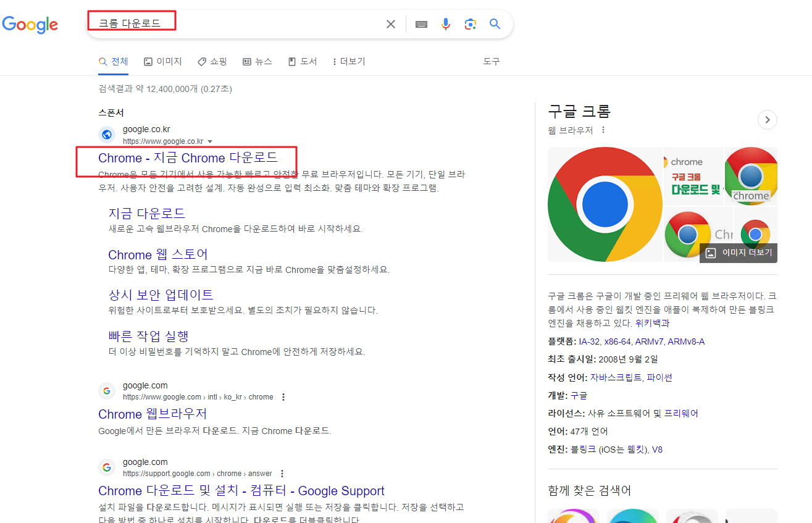The height and width of the screenshot is (523, 812).
Task: Click the blue magnifier search button
Action: (495, 24)
